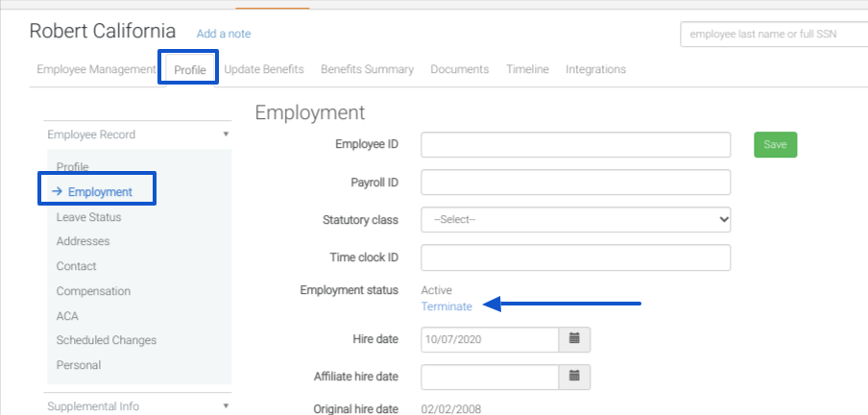Open the Update Benefits tab
The height and width of the screenshot is (415, 868).
pyautogui.click(x=264, y=69)
